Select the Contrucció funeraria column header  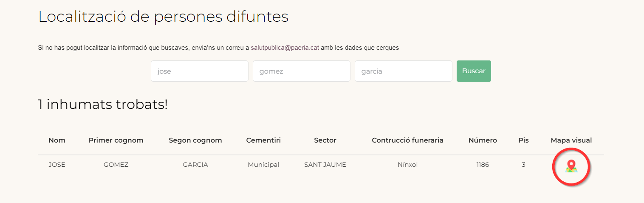click(408, 140)
